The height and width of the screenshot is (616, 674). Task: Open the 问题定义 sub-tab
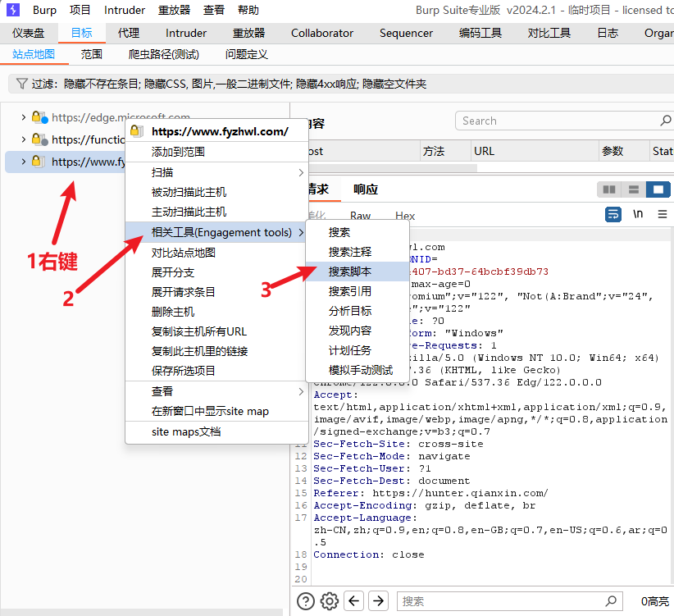(x=247, y=55)
